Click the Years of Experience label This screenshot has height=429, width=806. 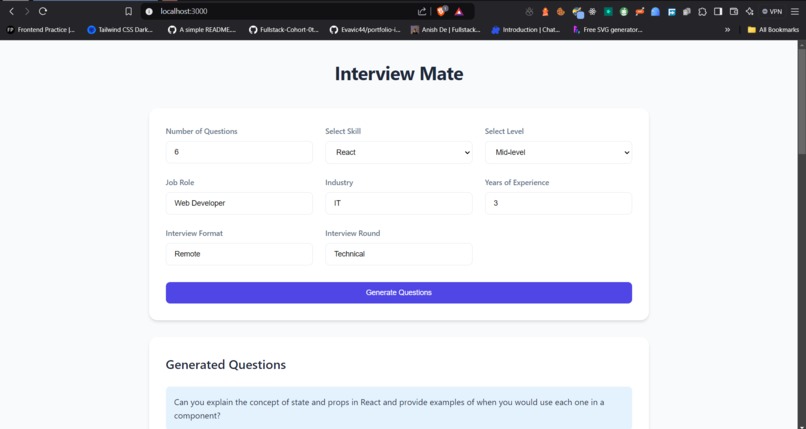coord(517,182)
